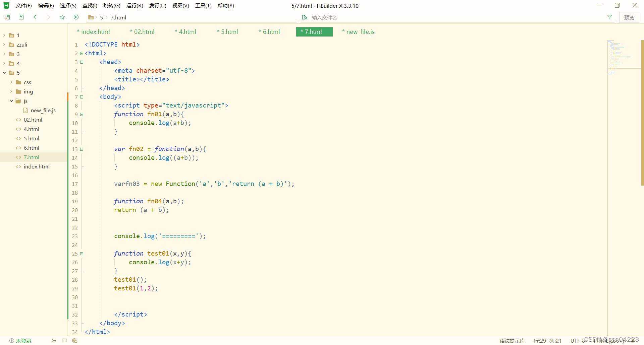The width and height of the screenshot is (644, 345).
Task: Expand project folder 4
Action: pos(4,63)
